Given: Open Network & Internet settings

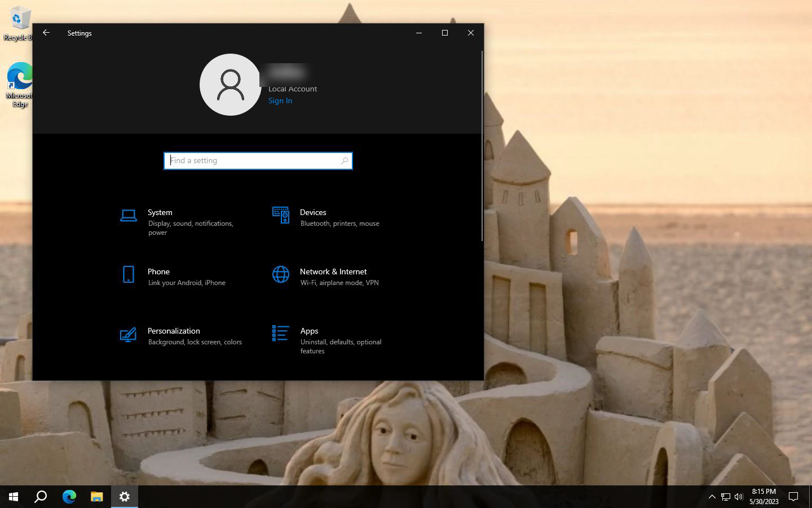Looking at the screenshot, I should point(333,271).
